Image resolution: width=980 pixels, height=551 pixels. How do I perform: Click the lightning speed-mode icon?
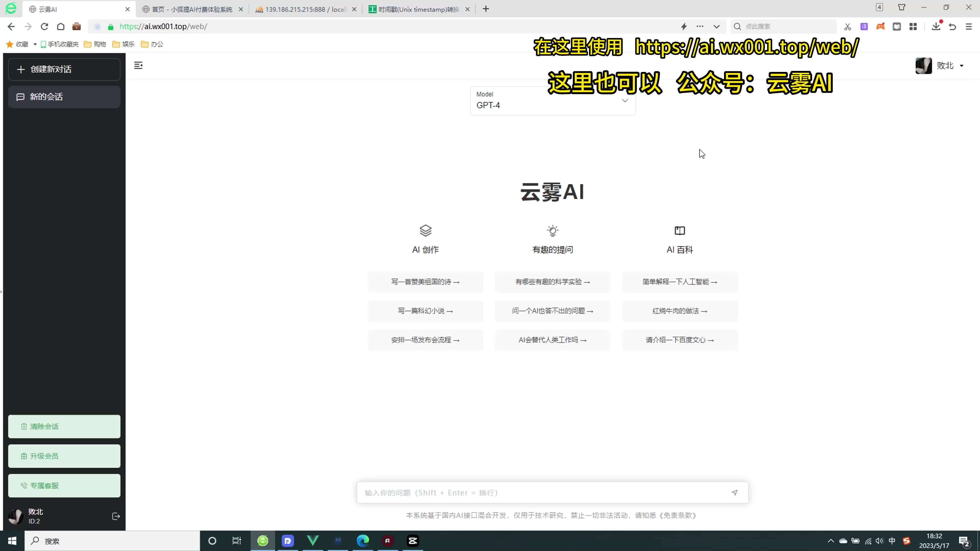pos(684,27)
